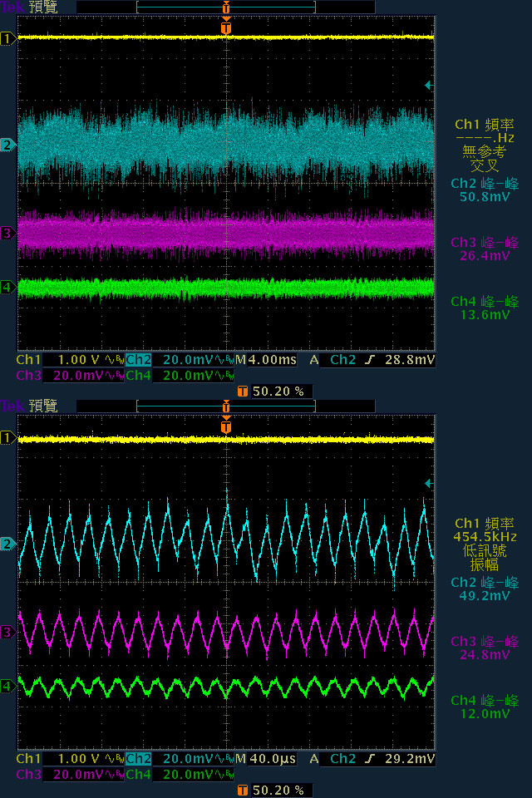Click the Ch4 峰-峰 13.6mV measurement
The width and height of the screenshot is (532, 798).
pyautogui.click(x=485, y=308)
